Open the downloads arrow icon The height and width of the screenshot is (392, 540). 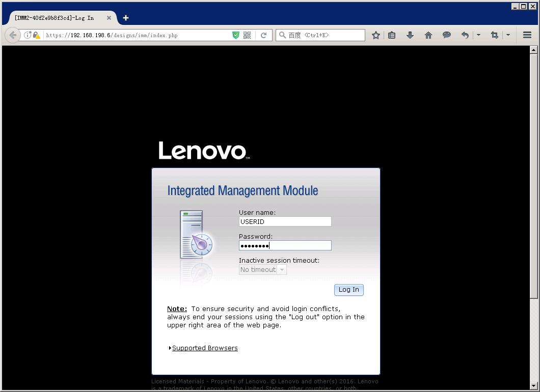pos(410,35)
